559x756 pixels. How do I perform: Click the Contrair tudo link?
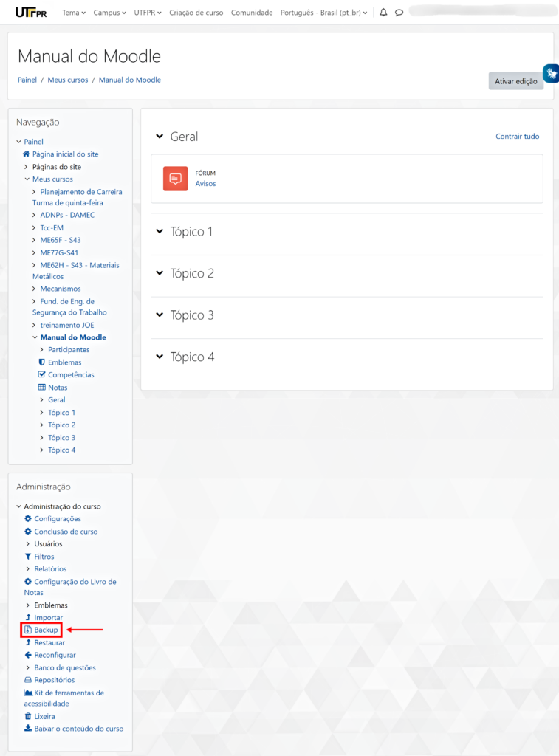[x=518, y=137]
